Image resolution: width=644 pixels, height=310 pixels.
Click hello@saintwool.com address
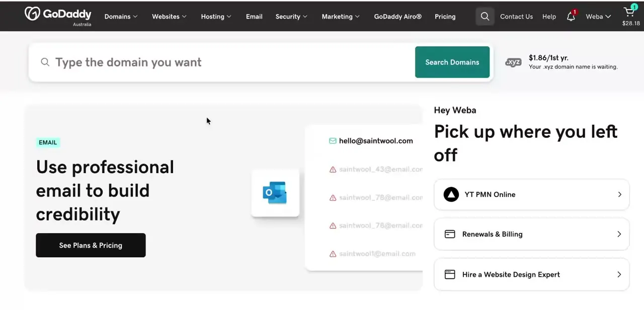pyautogui.click(x=376, y=141)
